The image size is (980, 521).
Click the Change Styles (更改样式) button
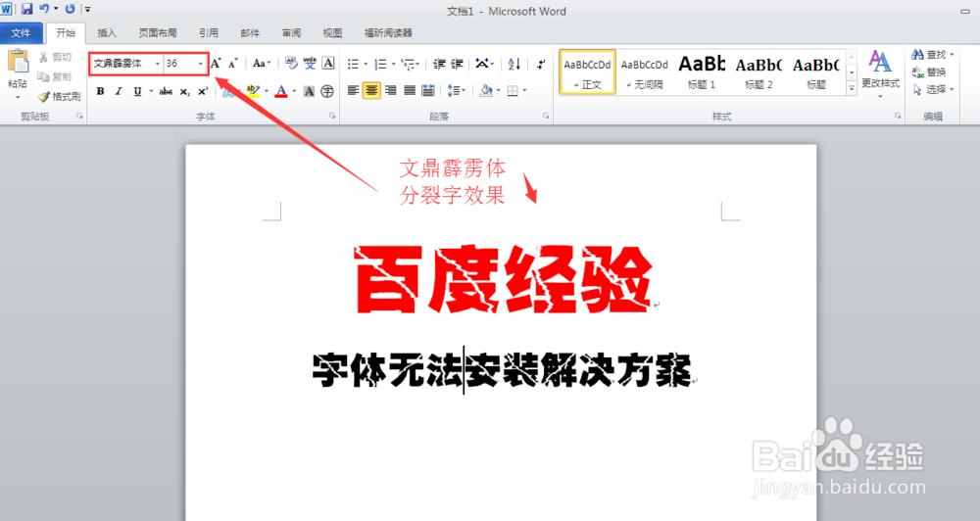point(880,72)
